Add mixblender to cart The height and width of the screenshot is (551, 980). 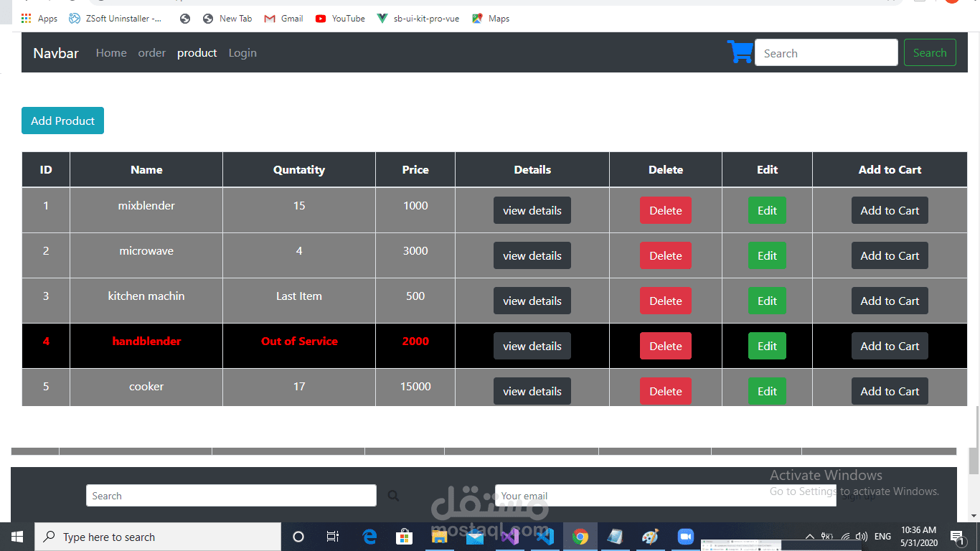point(890,210)
